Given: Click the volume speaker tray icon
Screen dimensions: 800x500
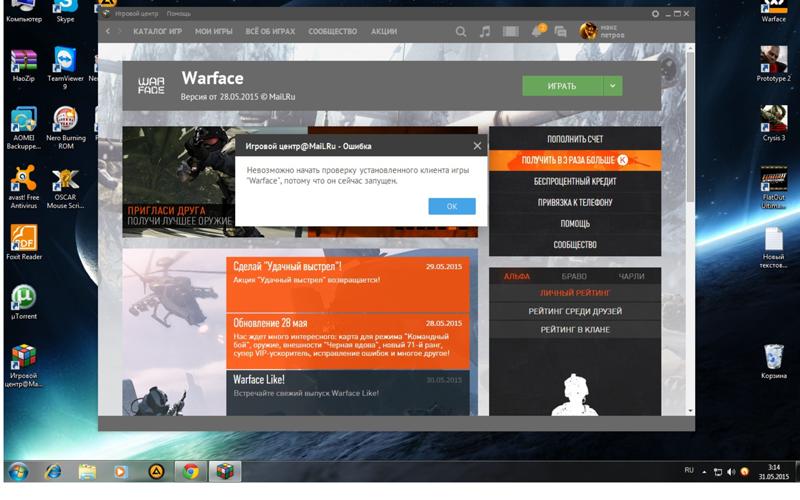Looking at the screenshot, I should click(x=731, y=472).
